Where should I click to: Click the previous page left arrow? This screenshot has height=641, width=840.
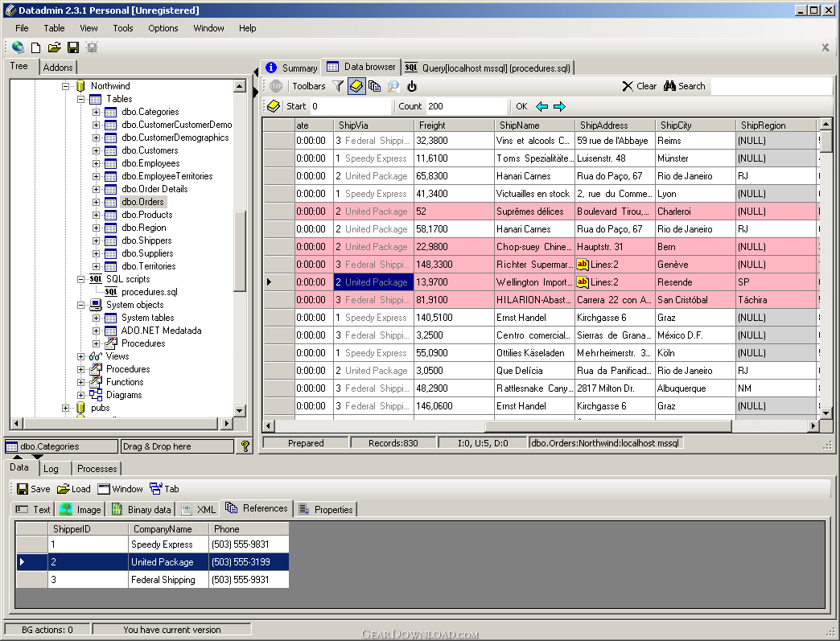click(x=542, y=106)
